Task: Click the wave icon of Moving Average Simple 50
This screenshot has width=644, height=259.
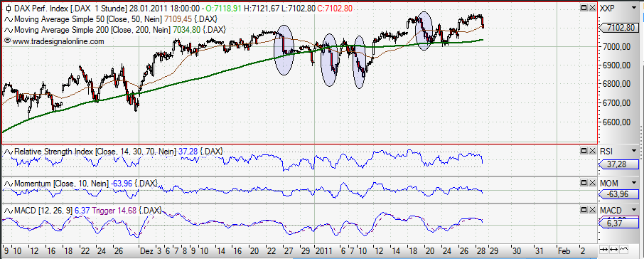Action: coord(9,19)
